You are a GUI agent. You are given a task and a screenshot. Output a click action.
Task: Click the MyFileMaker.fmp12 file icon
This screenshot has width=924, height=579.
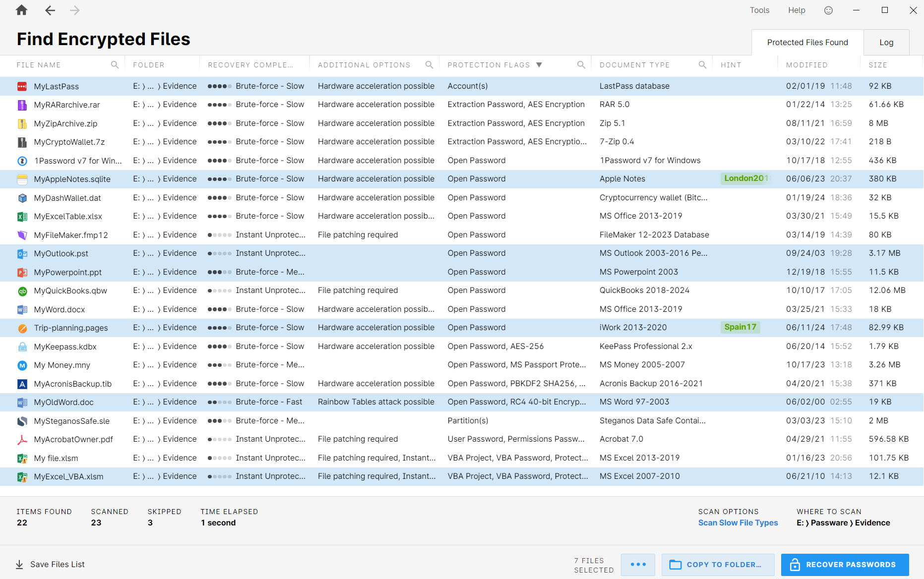coord(22,235)
